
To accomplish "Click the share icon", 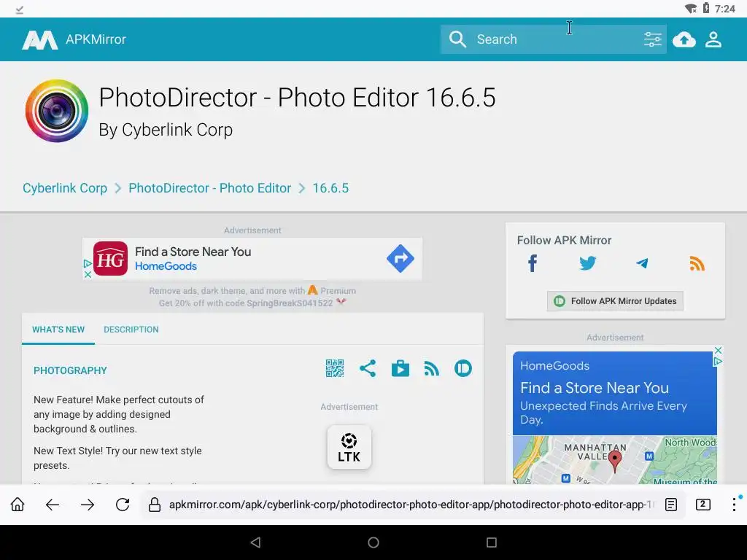I will click(368, 368).
